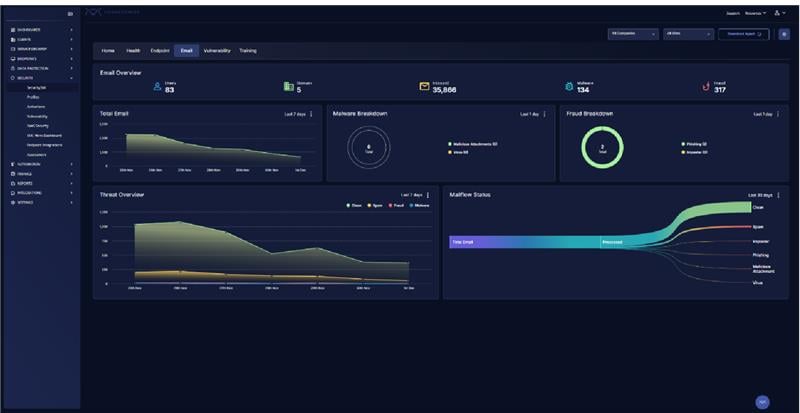Click the Inbound envelope icon
Image resolution: width=800 pixels, height=413 pixels.
(424, 87)
